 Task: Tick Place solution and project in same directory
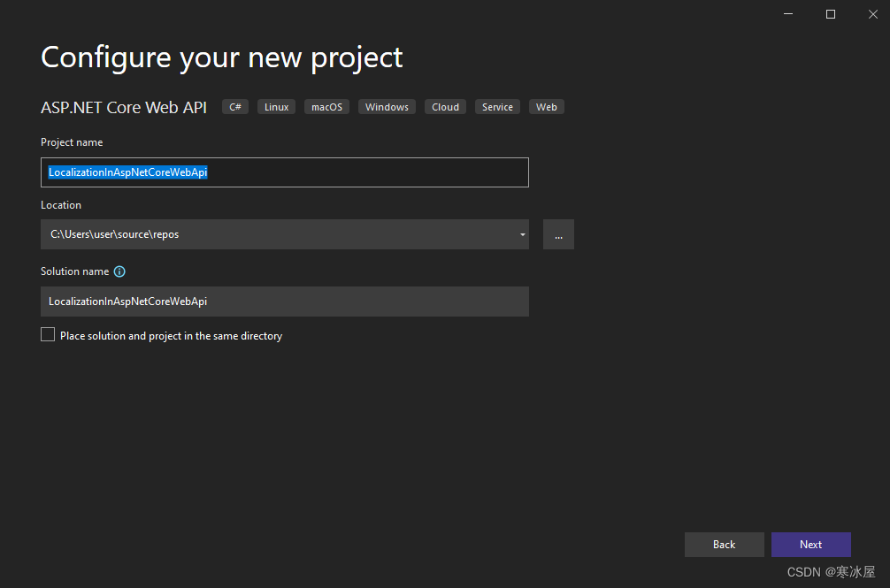[x=48, y=334]
